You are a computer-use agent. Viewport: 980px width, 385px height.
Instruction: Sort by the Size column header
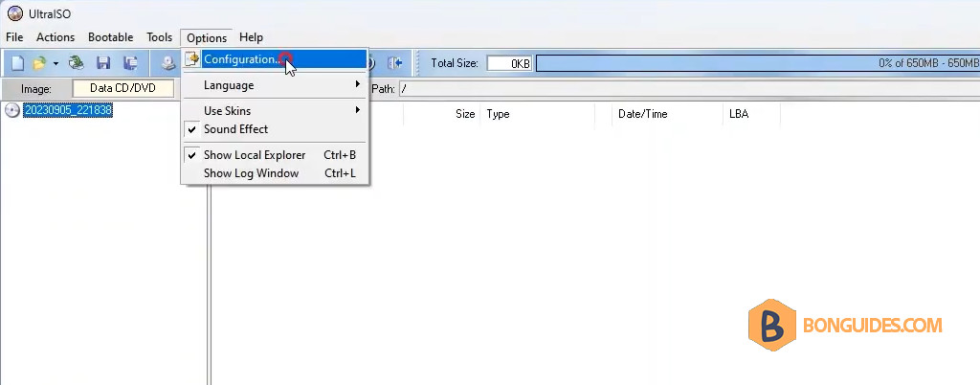[465, 114]
